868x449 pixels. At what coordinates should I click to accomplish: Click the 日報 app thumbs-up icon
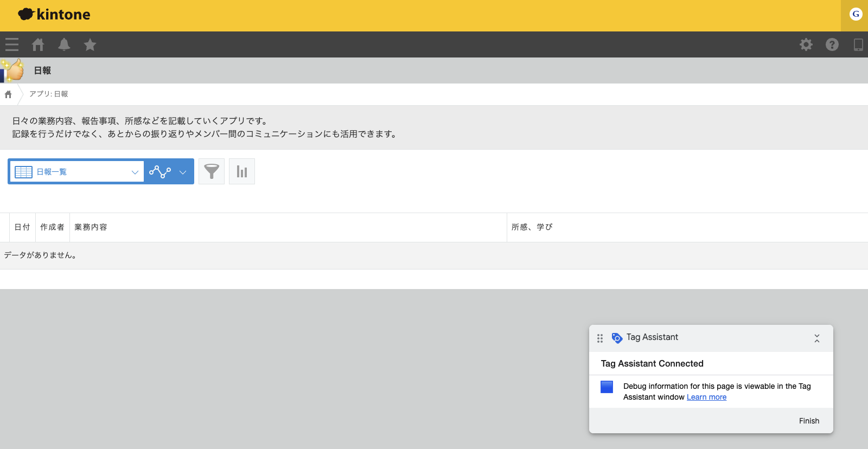12,70
